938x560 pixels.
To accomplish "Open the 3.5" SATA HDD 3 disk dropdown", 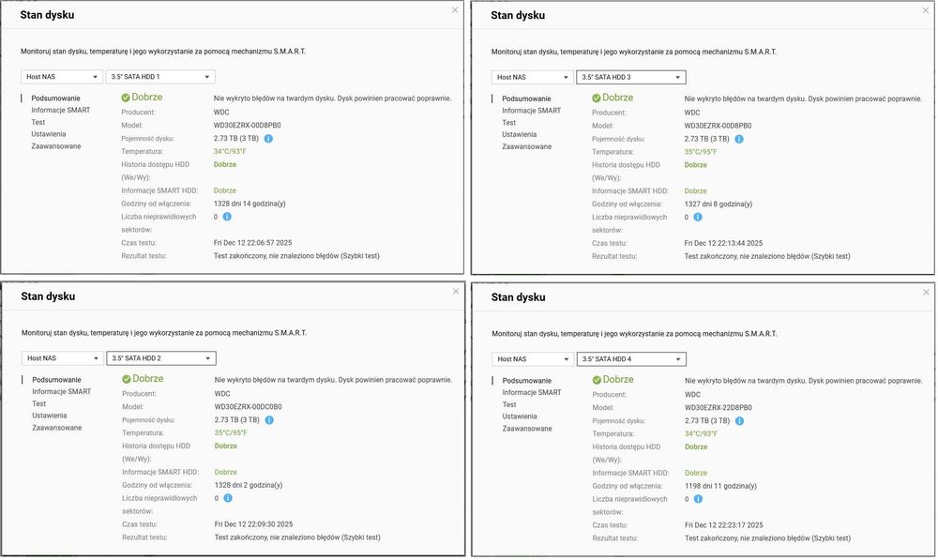I will click(x=631, y=77).
